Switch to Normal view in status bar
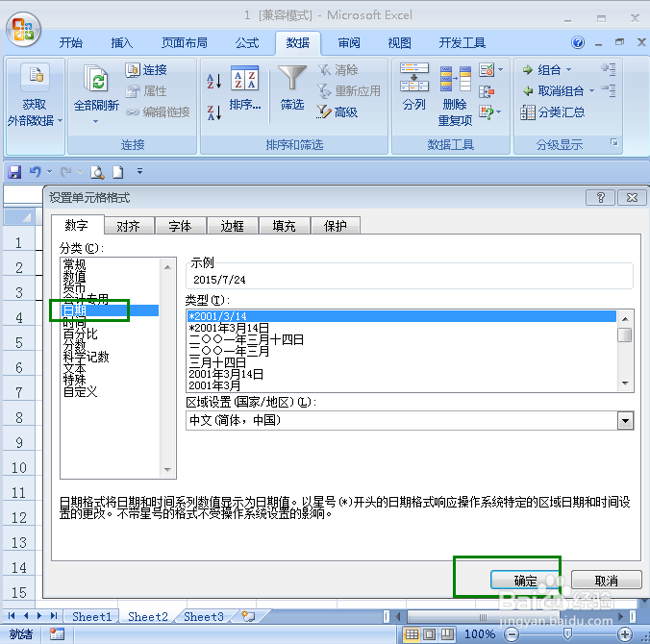This screenshot has height=644, width=650. tap(412, 634)
